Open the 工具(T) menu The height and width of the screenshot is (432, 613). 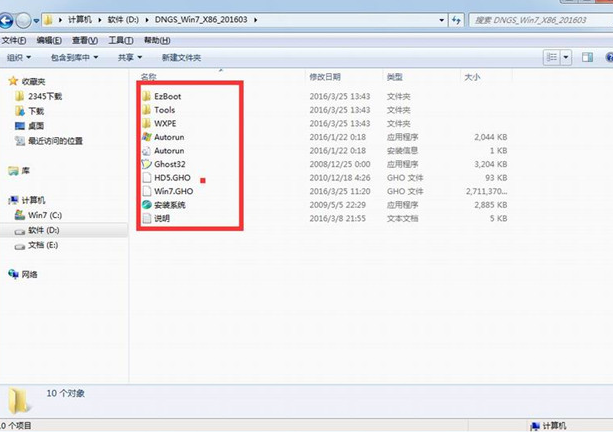[x=121, y=40]
